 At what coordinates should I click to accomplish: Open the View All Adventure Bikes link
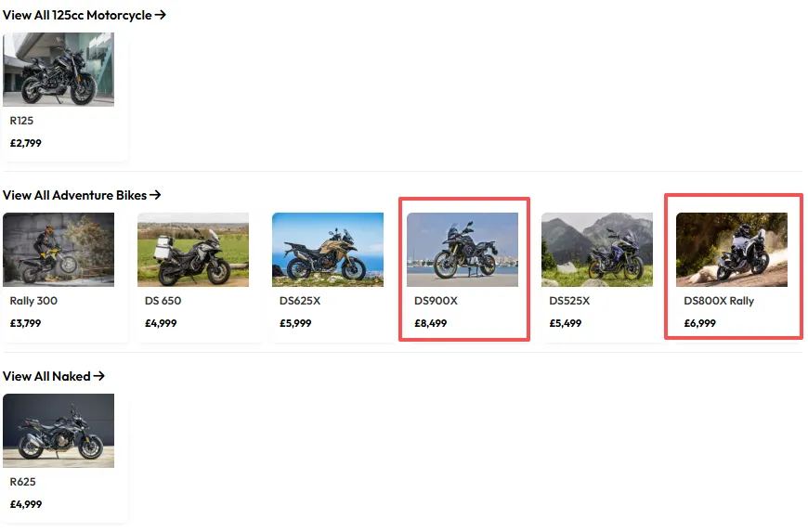(x=82, y=195)
